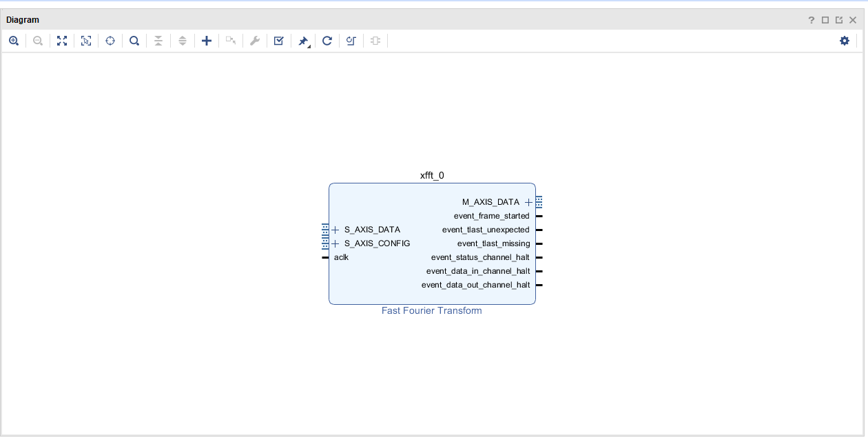
Task: Click the M_AXIS_DATA interface pin connector
Action: pos(539,202)
